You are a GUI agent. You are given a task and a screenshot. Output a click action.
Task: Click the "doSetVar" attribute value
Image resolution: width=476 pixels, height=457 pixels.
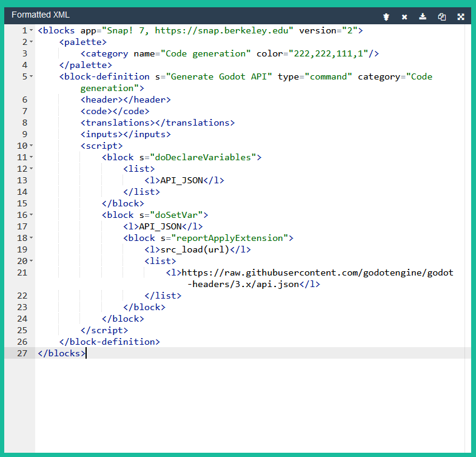176,215
